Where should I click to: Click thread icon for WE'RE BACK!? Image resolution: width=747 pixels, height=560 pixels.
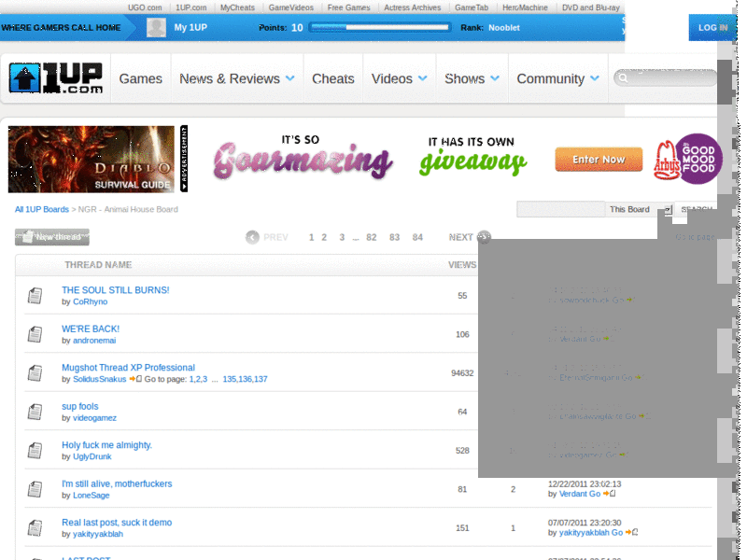(x=35, y=334)
